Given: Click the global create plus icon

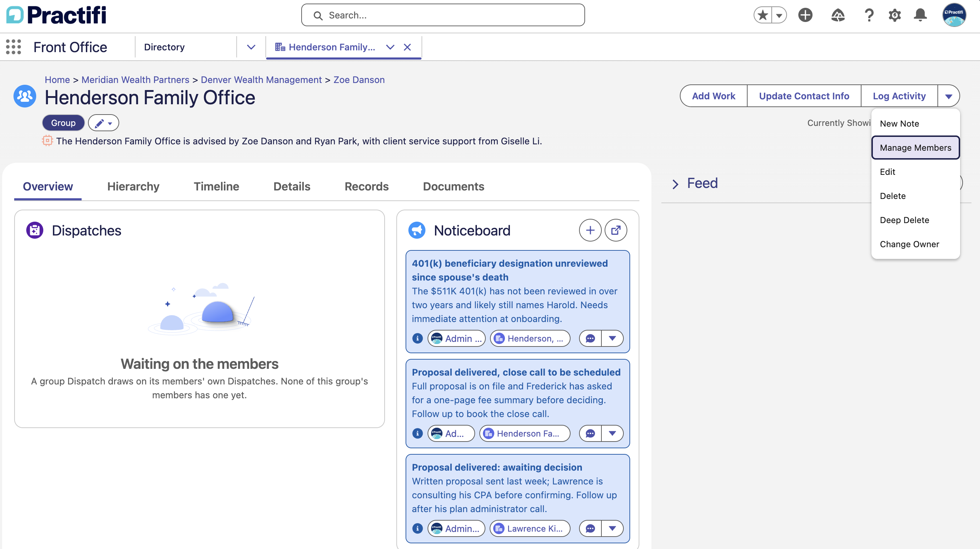Looking at the screenshot, I should tap(805, 15).
